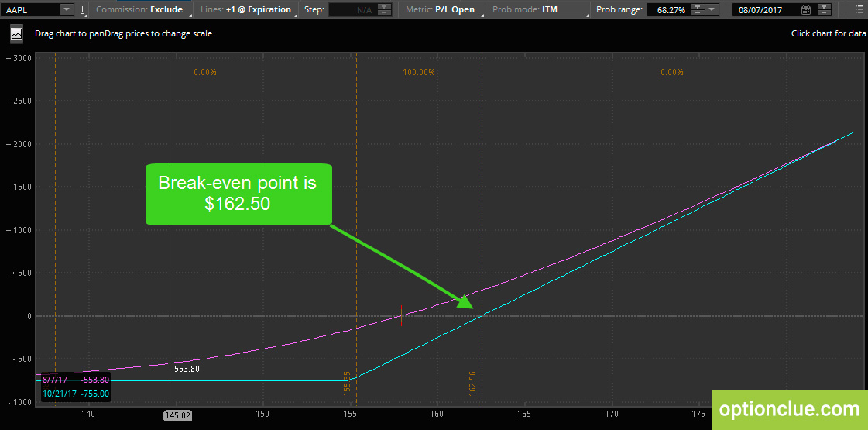The height and width of the screenshot is (430, 868).
Task: Click the Step plus button
Action: click(386, 7)
